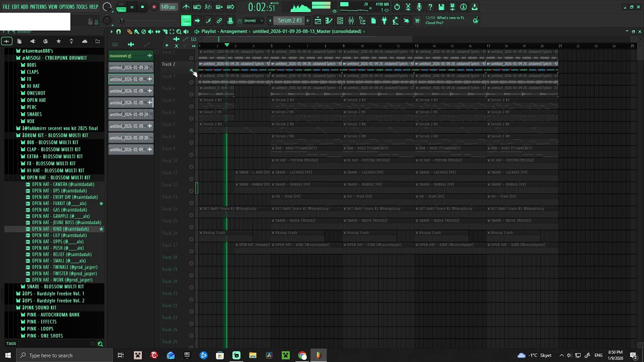This screenshot has width=644, height=362.
Task: Click the browser cloud tab icon
Action: [85, 41]
